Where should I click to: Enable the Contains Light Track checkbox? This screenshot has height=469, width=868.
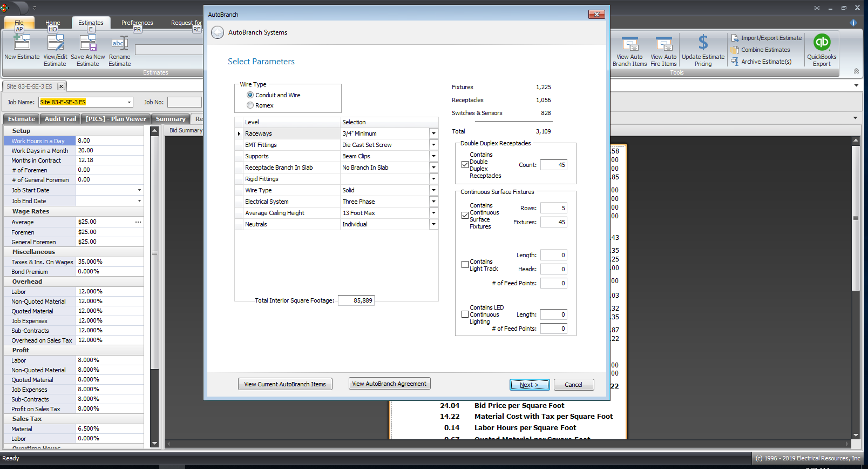pos(465,265)
